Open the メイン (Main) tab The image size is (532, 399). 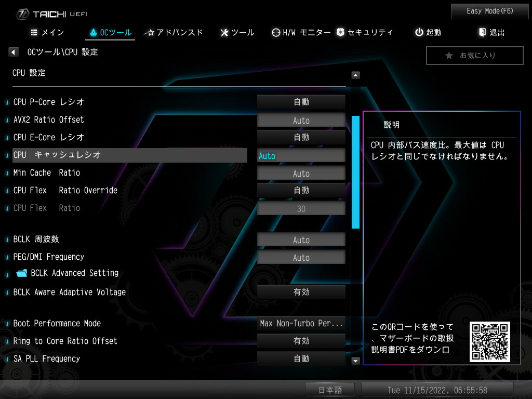pos(47,32)
